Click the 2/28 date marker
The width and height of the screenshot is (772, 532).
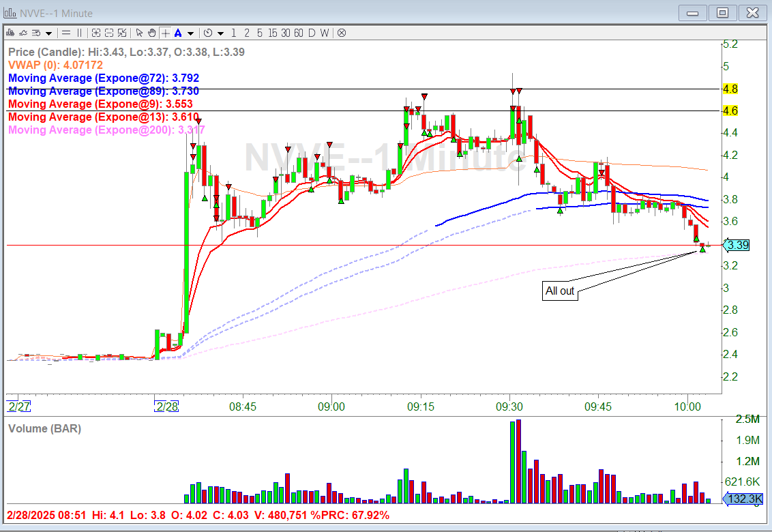coord(167,407)
